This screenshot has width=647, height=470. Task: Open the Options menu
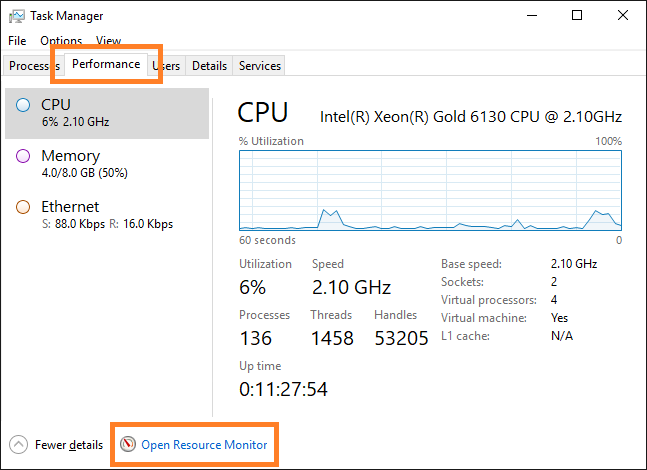[x=61, y=41]
